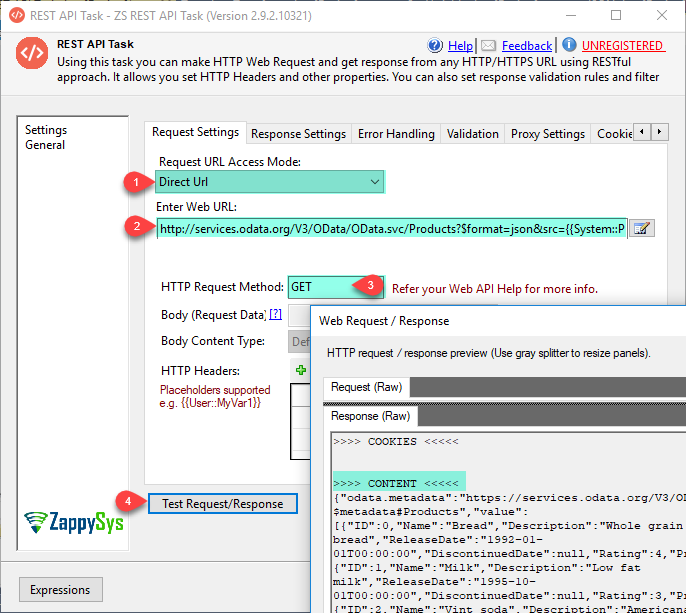Click "Refer your Web API Help for more info."

click(494, 289)
